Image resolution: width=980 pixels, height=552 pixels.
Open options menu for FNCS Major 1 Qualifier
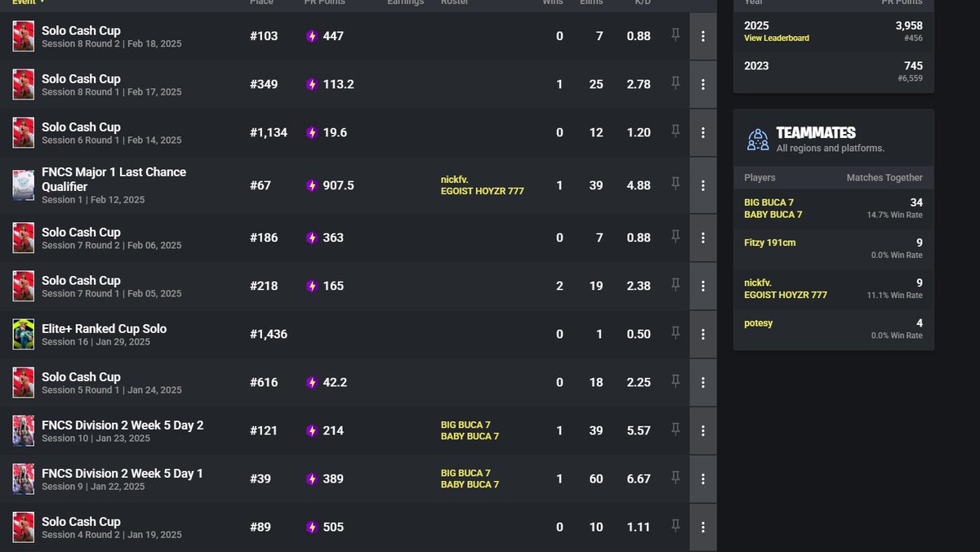703,185
